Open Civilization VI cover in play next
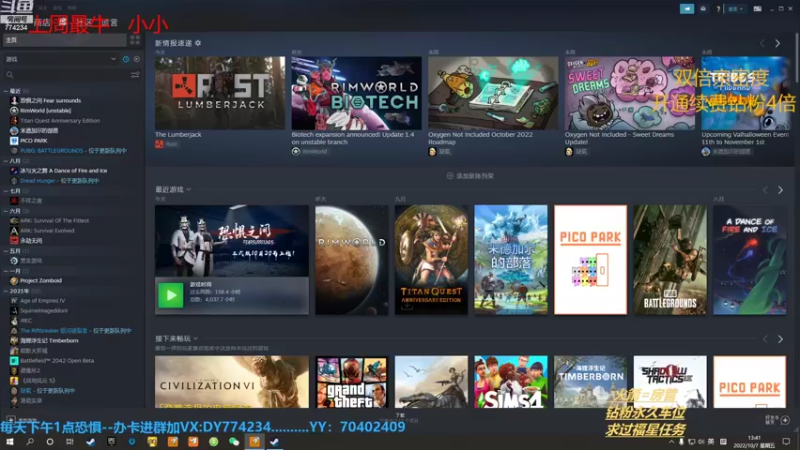This screenshot has height=450, width=800. 232,382
